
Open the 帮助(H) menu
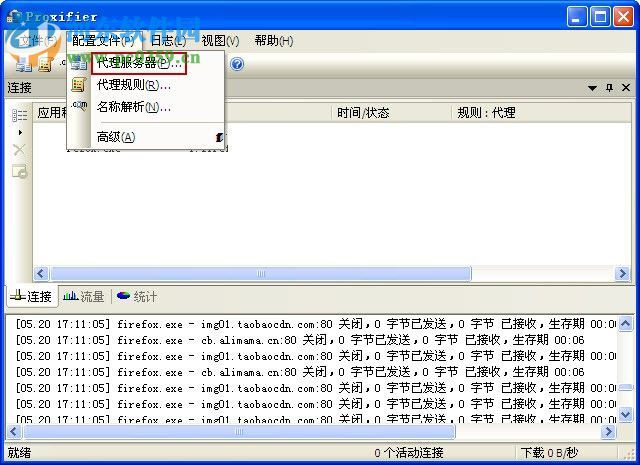tap(274, 41)
